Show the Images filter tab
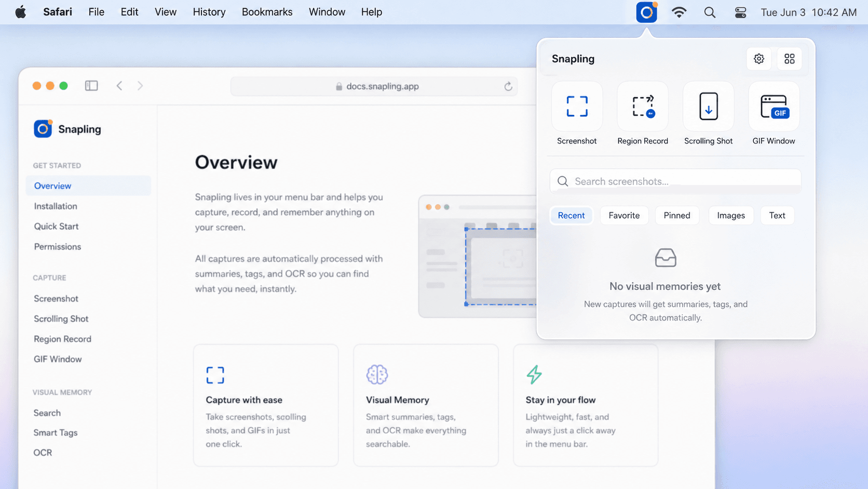This screenshot has height=489, width=868. tap(731, 216)
